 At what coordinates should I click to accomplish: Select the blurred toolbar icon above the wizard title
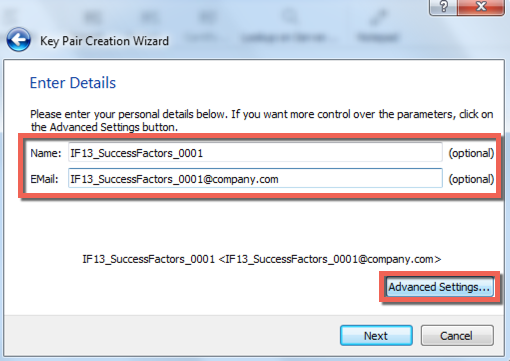click(92, 17)
